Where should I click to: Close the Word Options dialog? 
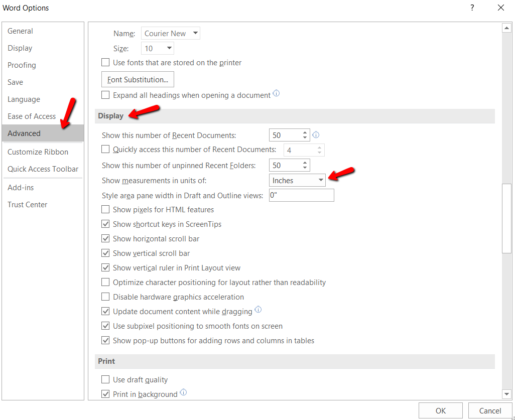[500, 8]
